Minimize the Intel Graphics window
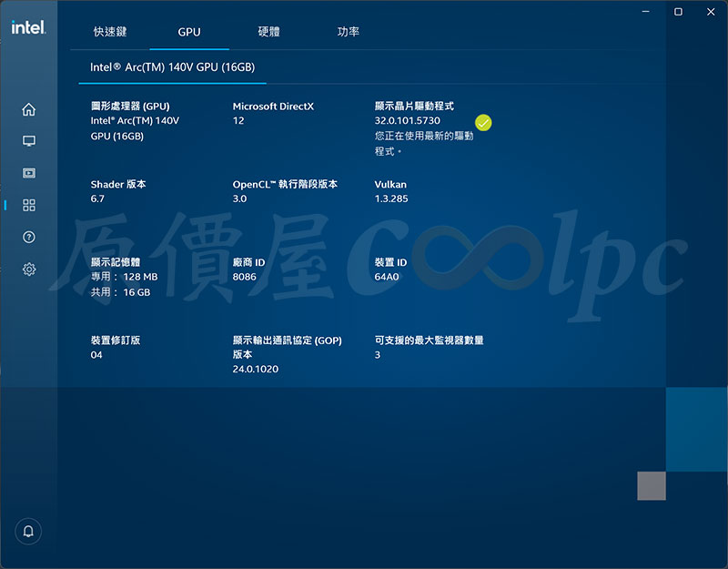This screenshot has width=728, height=569. pos(645,12)
